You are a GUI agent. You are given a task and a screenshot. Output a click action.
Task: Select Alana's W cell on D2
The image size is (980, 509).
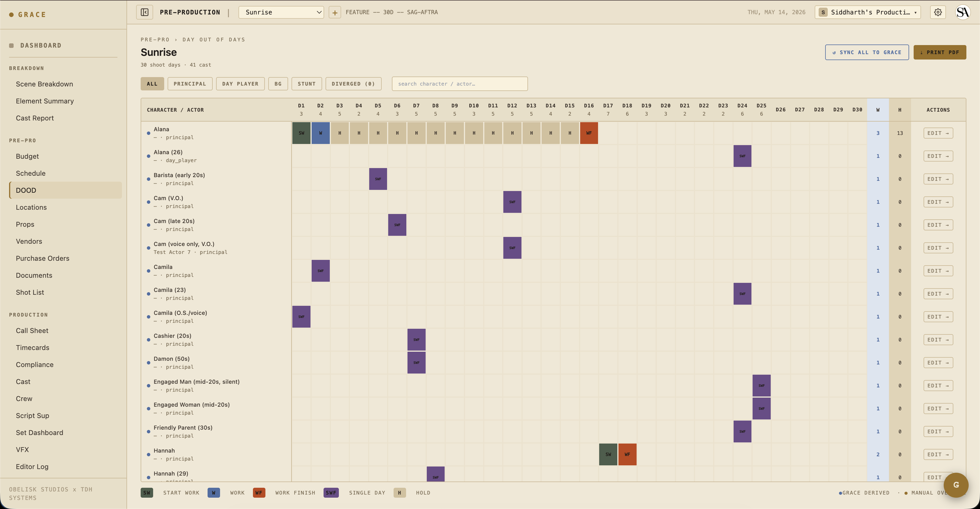click(321, 133)
